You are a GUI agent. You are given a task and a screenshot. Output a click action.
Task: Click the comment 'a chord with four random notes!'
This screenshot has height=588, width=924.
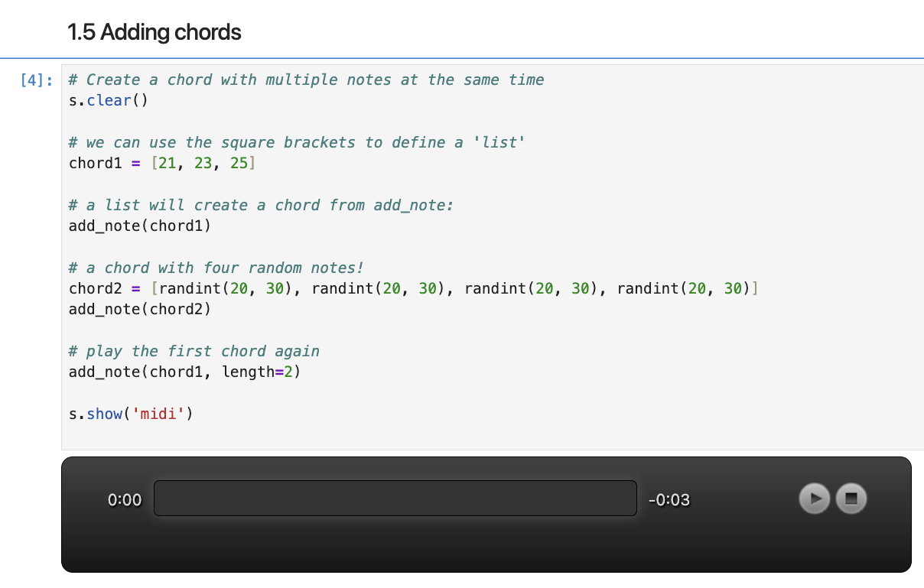click(x=216, y=268)
